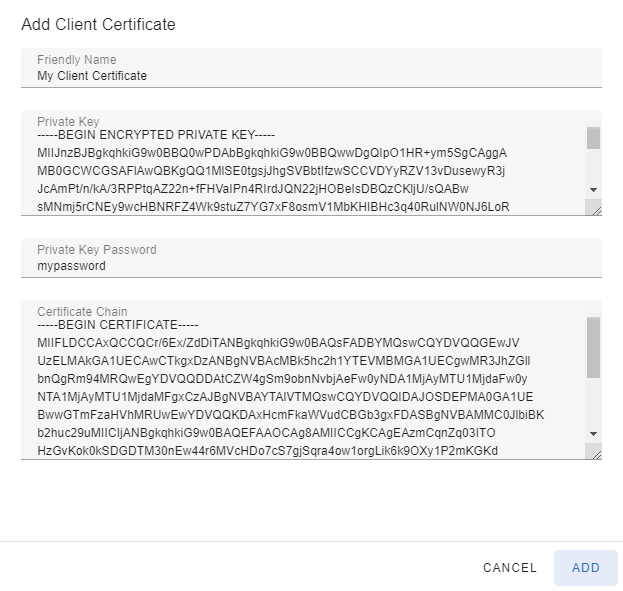
Task: Click the Friendly Name input field
Action: pyautogui.click(x=311, y=68)
